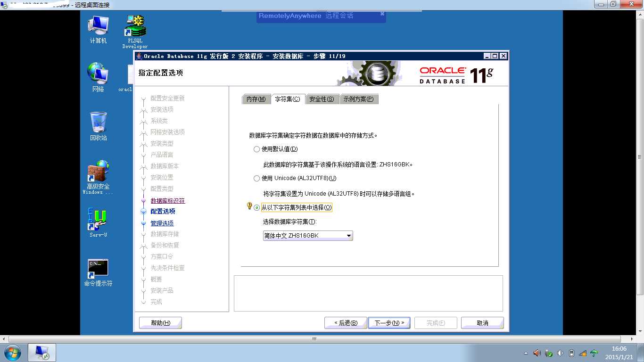Click the 后退(B) back button
This screenshot has height=362, width=644.
[x=346, y=323]
